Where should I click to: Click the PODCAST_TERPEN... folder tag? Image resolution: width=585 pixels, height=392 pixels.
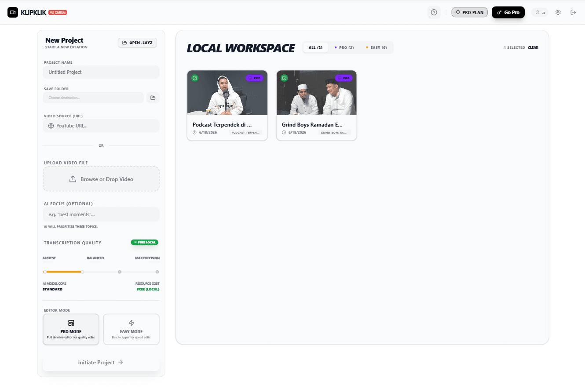pyautogui.click(x=245, y=132)
